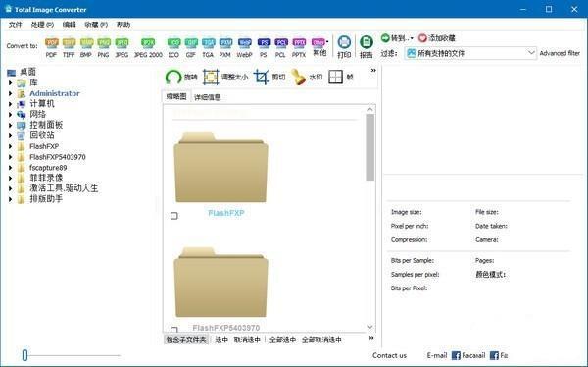Open 过滤 file filter dropdown
The height and width of the screenshot is (367, 588).
pos(470,53)
